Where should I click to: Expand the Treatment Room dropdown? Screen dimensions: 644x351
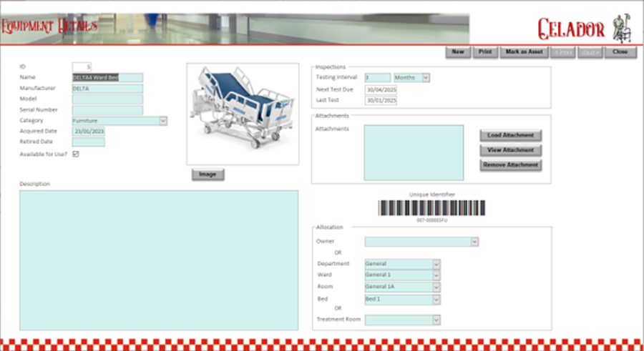[436, 320]
